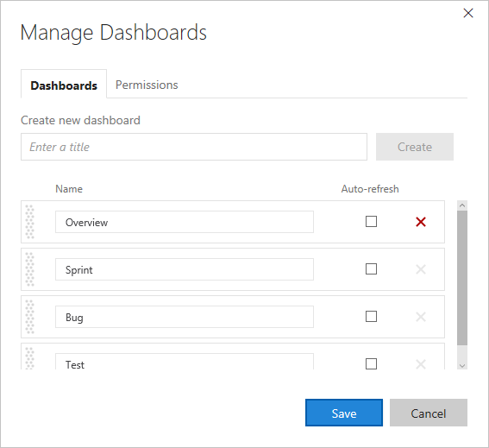This screenshot has height=448, width=489.
Task: Delete the Overview dashboard with red X
Action: (x=421, y=222)
